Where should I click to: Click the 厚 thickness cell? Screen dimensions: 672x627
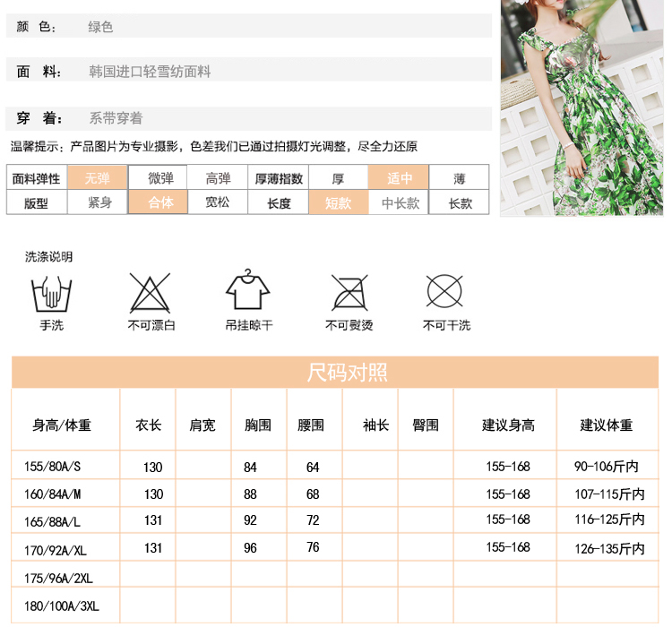pos(338,177)
